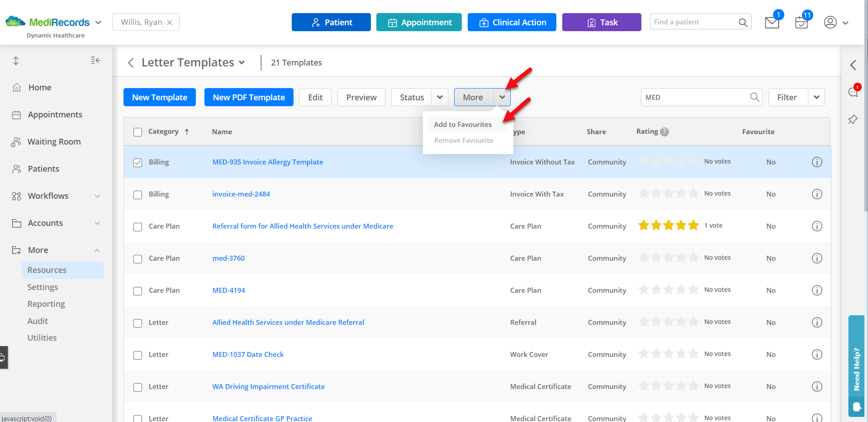Show info for Allied Health Services Referral row

pyautogui.click(x=817, y=322)
